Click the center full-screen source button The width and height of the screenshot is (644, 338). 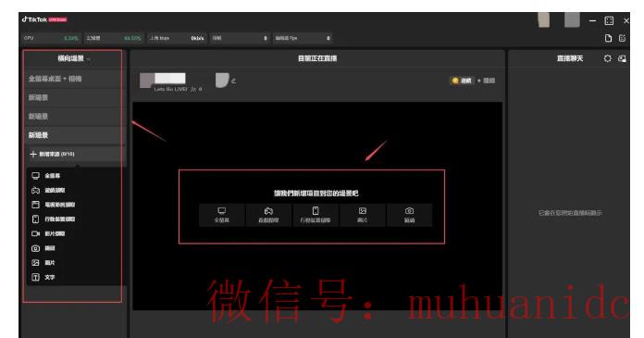point(222,215)
